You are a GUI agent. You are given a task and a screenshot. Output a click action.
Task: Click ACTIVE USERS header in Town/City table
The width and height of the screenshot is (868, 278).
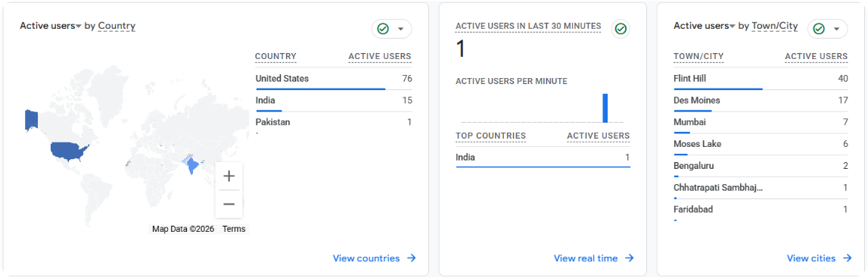tap(817, 57)
